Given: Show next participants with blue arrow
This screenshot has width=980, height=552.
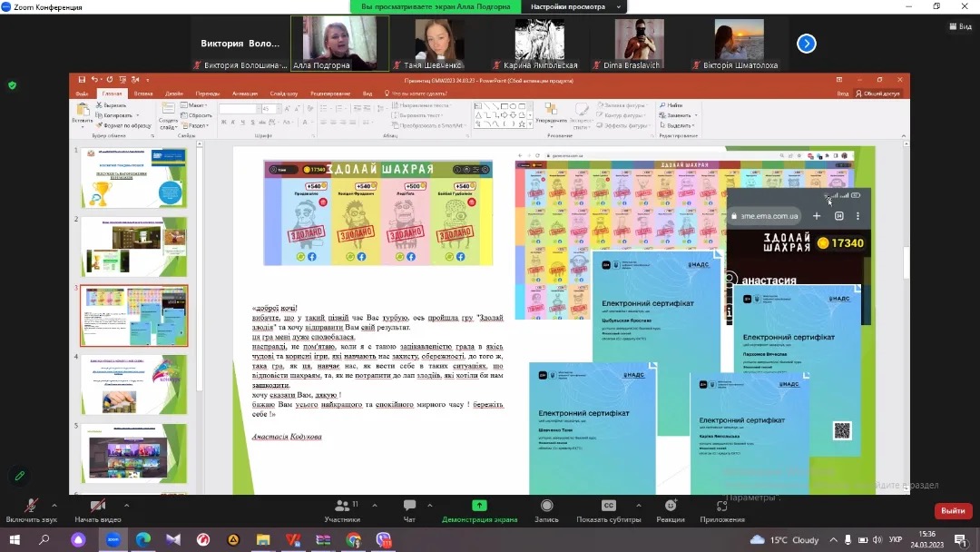Looking at the screenshot, I should tap(806, 43).
